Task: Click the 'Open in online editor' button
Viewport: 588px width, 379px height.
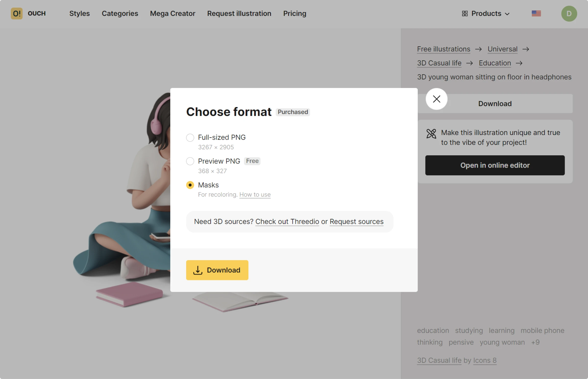Action: coord(495,165)
